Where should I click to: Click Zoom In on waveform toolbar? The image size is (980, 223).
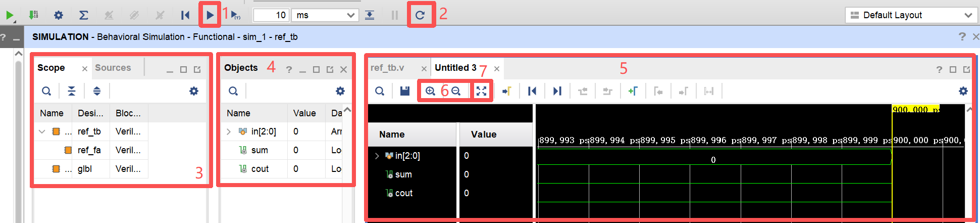pos(430,91)
